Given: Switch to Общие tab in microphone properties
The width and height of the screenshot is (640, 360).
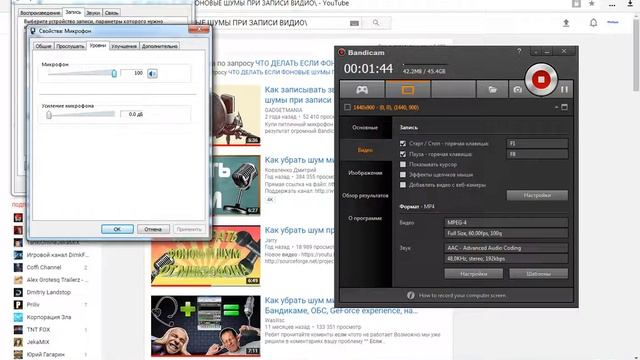Looking at the screenshot, I should 43,46.
